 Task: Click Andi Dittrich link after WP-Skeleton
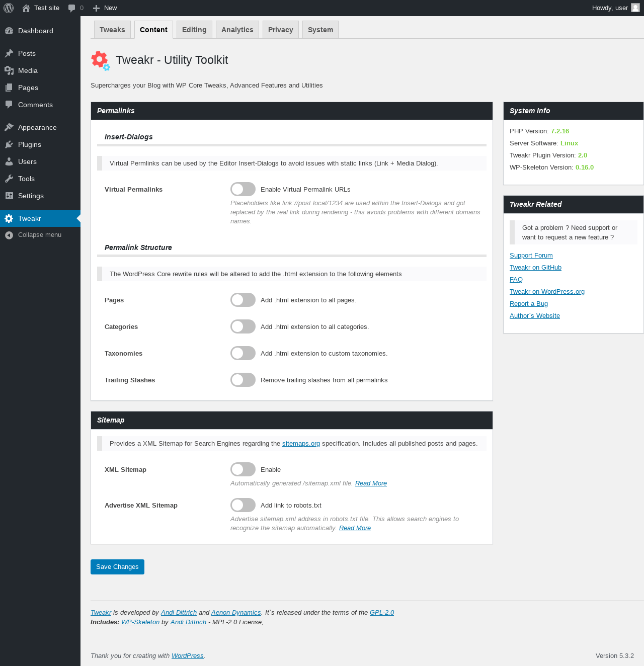coord(188,622)
